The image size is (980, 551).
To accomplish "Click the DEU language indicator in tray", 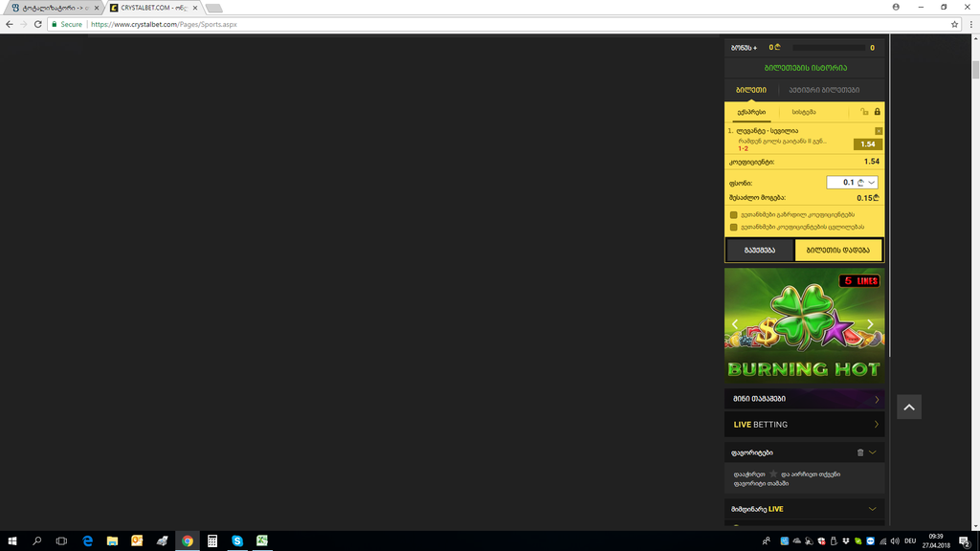I will 910,541.
